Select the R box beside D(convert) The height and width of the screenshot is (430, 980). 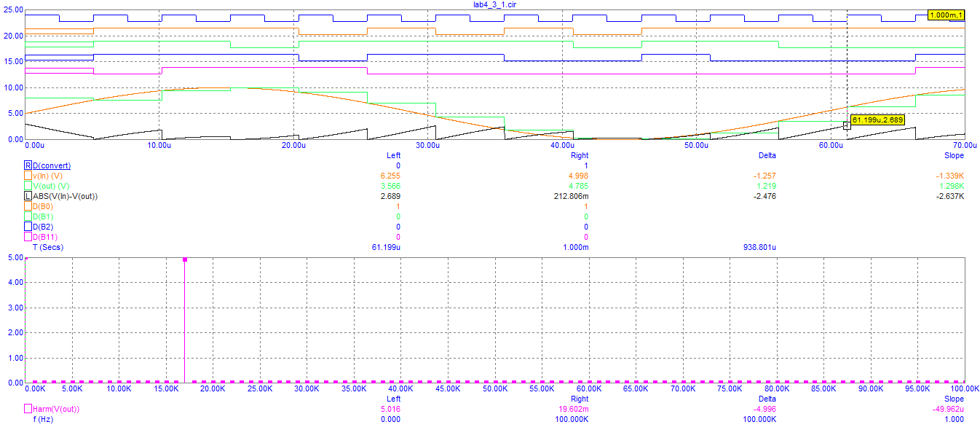point(28,165)
